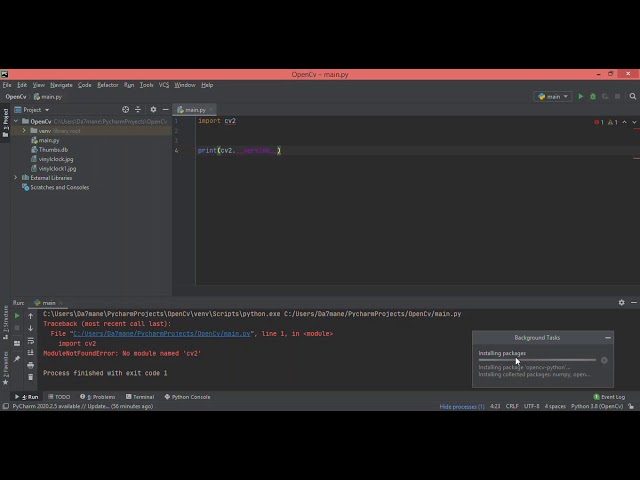Image resolution: width=640 pixels, height=480 pixels.
Task: Toggle tool window quick access icon bottom-left
Action: coord(6,406)
